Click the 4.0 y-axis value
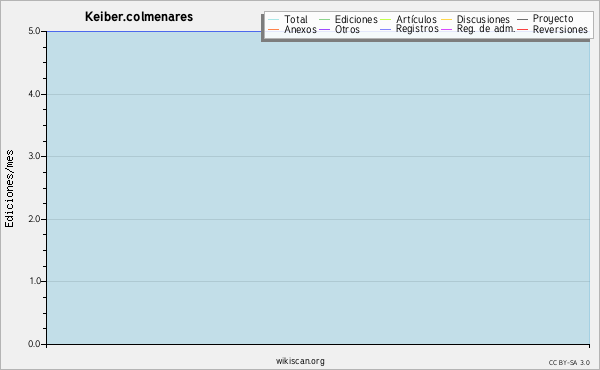Viewport: 600px width, 370px height. tap(34, 94)
